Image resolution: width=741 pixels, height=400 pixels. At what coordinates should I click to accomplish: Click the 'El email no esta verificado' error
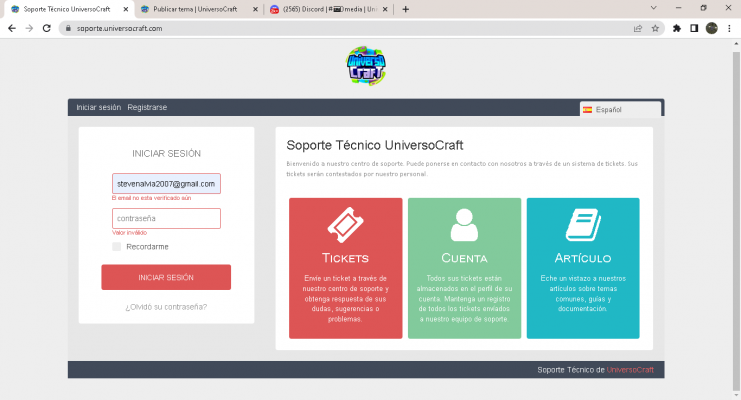click(x=151, y=198)
